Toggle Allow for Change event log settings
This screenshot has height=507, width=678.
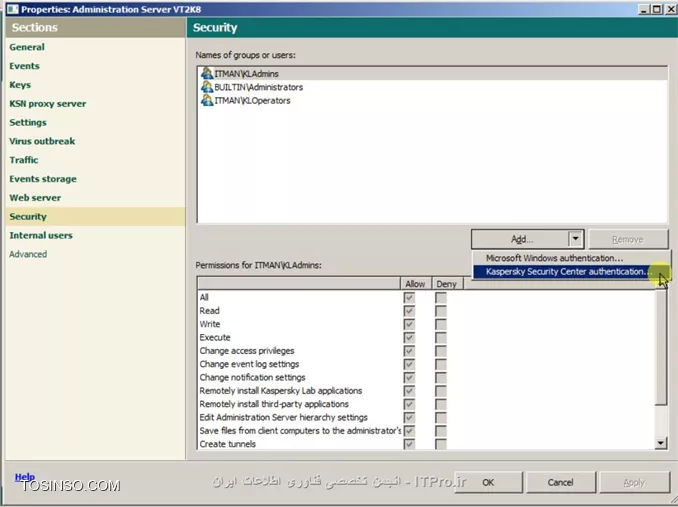click(409, 364)
